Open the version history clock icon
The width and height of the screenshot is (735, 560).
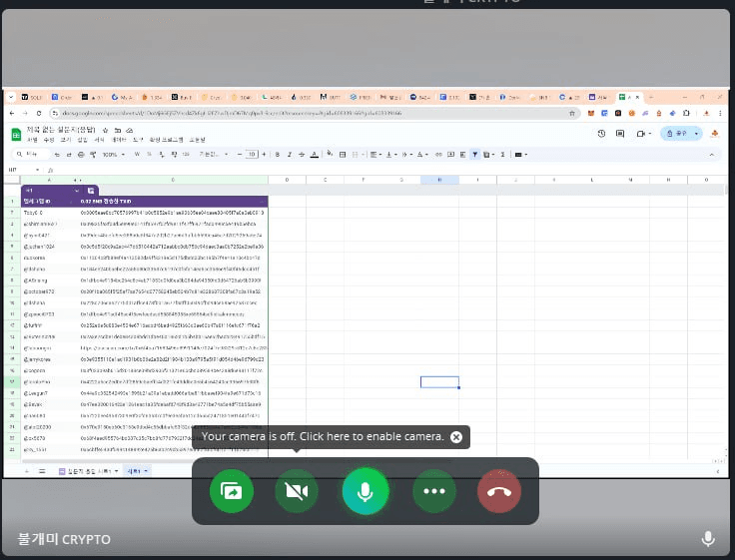click(x=601, y=134)
